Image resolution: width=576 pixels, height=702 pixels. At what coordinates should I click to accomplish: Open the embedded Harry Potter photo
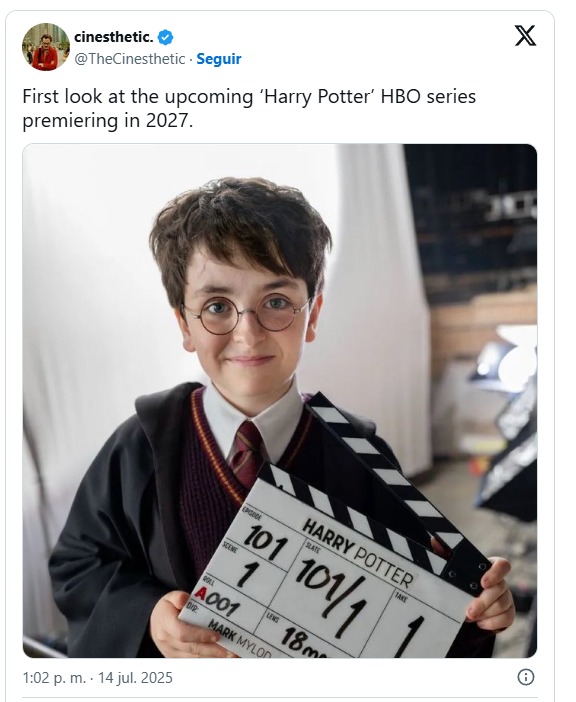tap(280, 401)
